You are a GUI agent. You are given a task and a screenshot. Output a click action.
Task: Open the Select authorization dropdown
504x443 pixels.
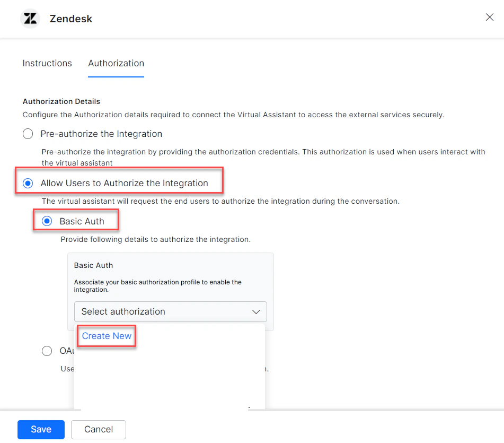click(x=170, y=311)
